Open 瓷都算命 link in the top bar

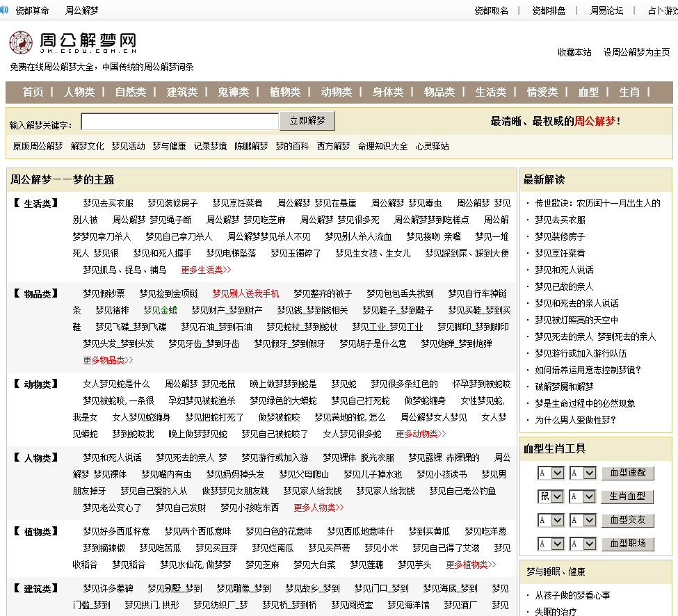point(33,10)
